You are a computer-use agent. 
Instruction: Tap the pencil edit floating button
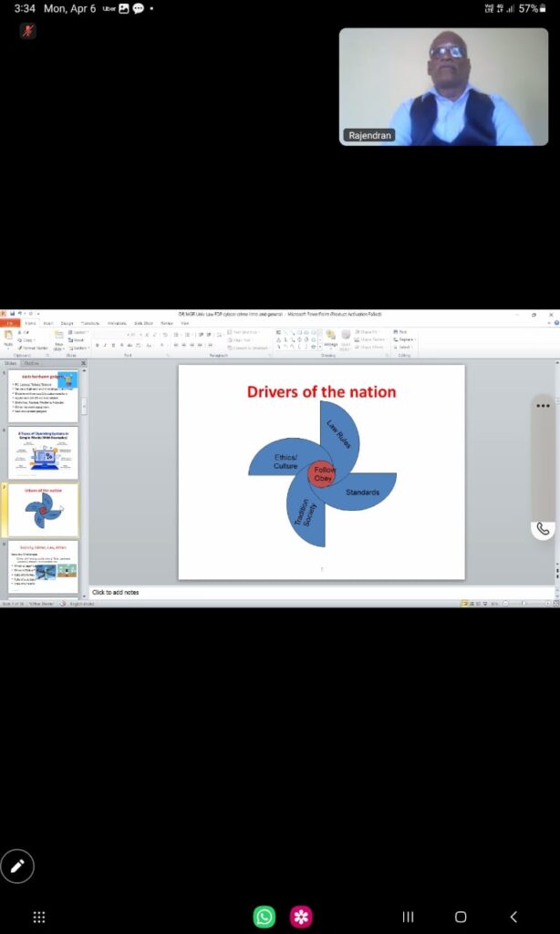pyautogui.click(x=17, y=866)
